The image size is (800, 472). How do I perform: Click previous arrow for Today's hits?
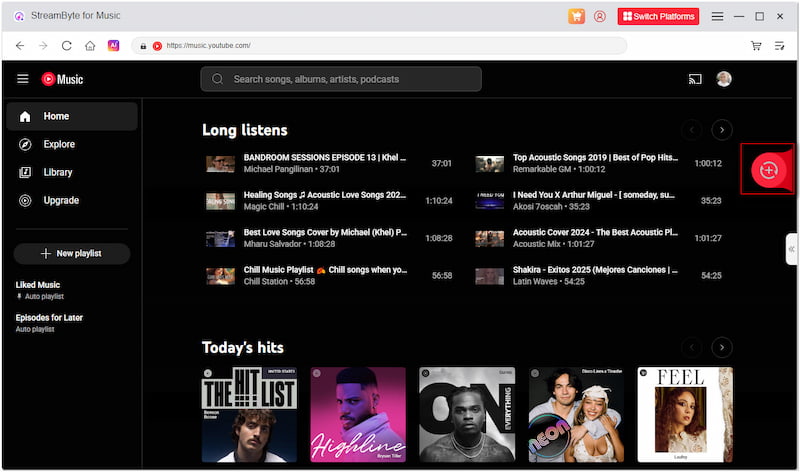(x=691, y=348)
